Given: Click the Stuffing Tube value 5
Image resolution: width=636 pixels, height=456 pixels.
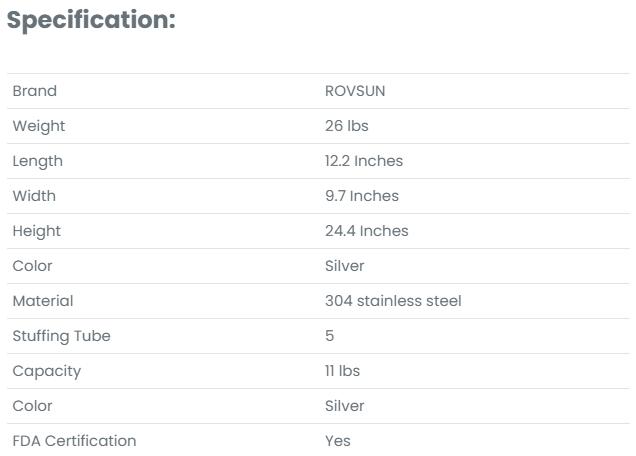Looking at the screenshot, I should coord(330,336).
